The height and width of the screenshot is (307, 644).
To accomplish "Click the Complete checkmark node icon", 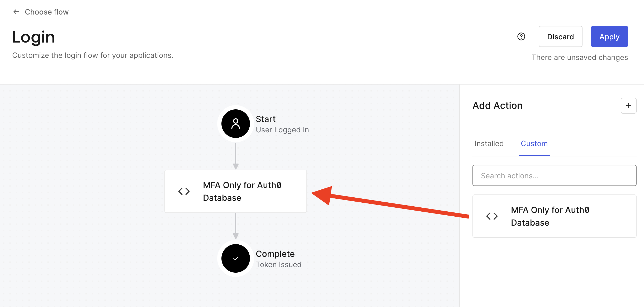I will 235,258.
